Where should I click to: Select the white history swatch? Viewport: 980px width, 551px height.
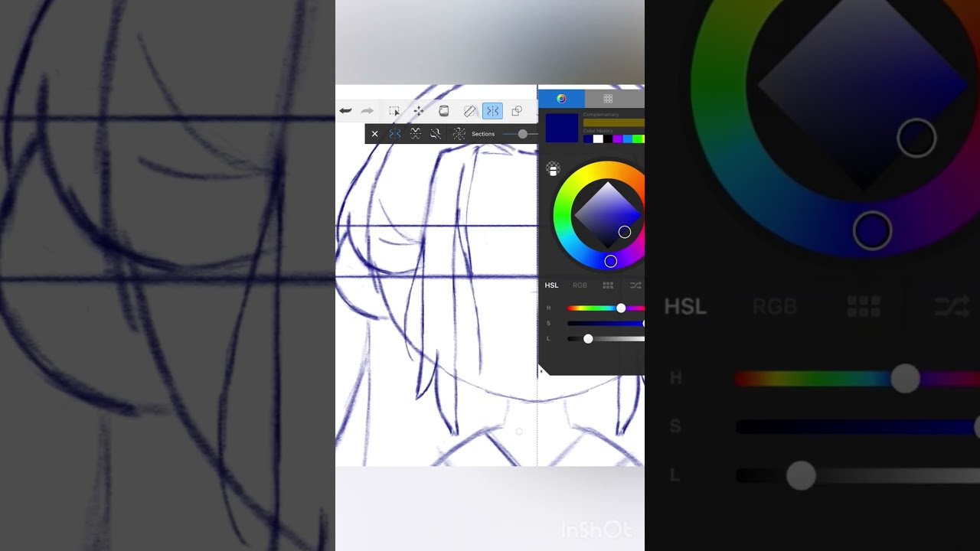coord(598,139)
